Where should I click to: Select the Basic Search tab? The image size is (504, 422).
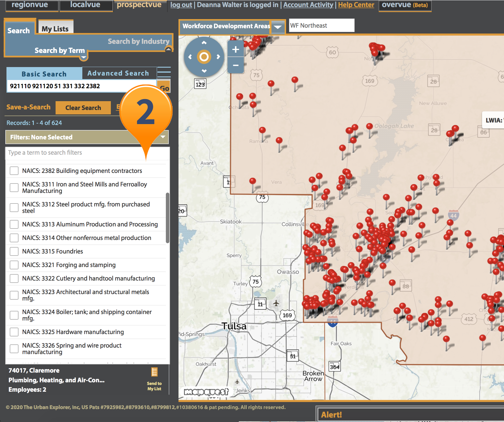click(44, 74)
